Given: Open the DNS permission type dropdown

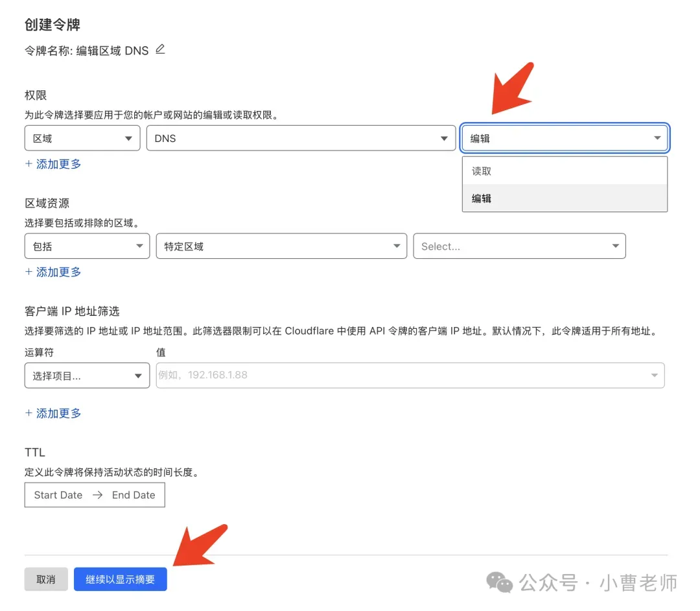Looking at the screenshot, I should 301,138.
